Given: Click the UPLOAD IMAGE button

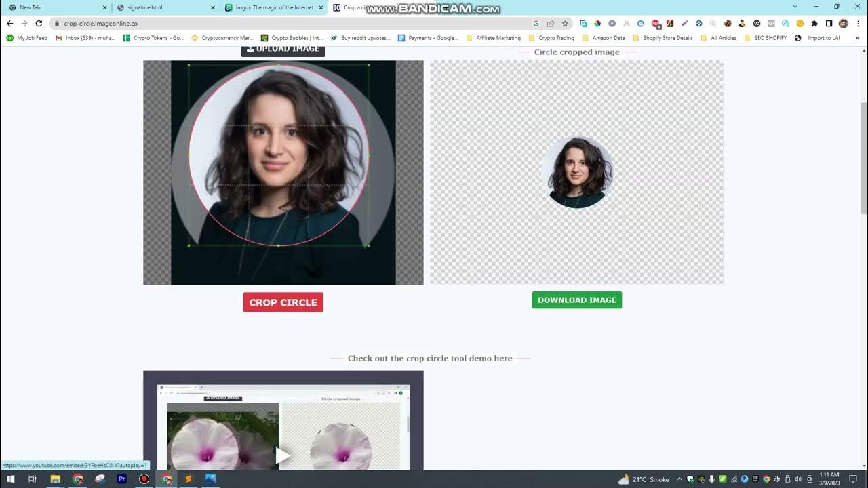Looking at the screenshot, I should (283, 49).
